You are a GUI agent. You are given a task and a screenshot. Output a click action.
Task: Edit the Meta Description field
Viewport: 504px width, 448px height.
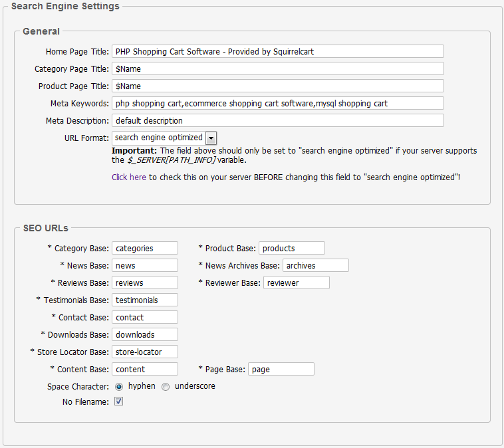pyautogui.click(x=277, y=120)
